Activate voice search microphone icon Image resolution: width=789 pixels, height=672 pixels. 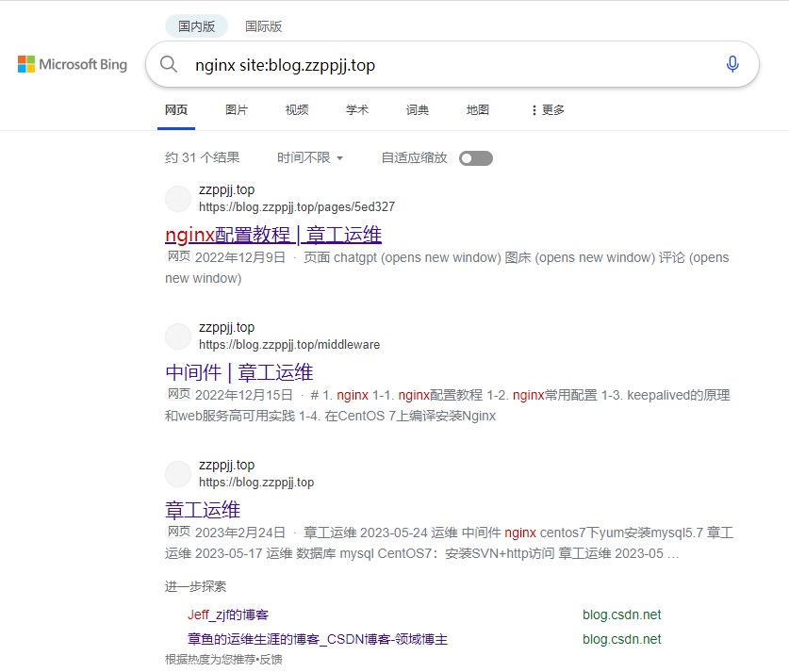coord(732,64)
